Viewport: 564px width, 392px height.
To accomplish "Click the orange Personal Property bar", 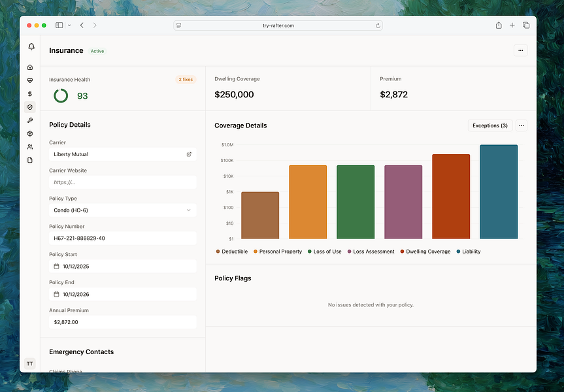I will coord(308,202).
